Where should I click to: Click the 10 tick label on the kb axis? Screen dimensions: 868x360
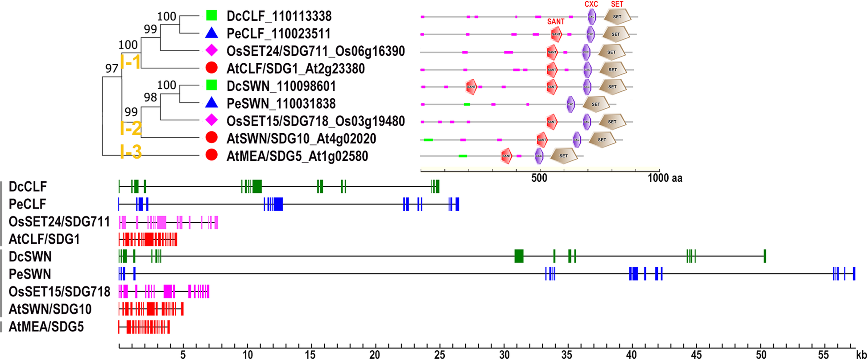click(x=248, y=355)
